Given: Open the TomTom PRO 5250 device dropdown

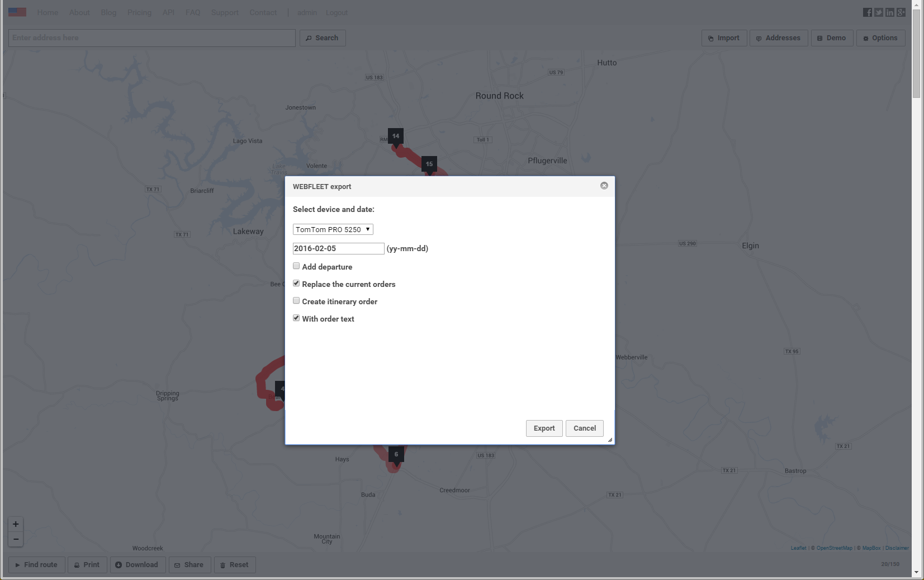Looking at the screenshot, I should point(333,229).
